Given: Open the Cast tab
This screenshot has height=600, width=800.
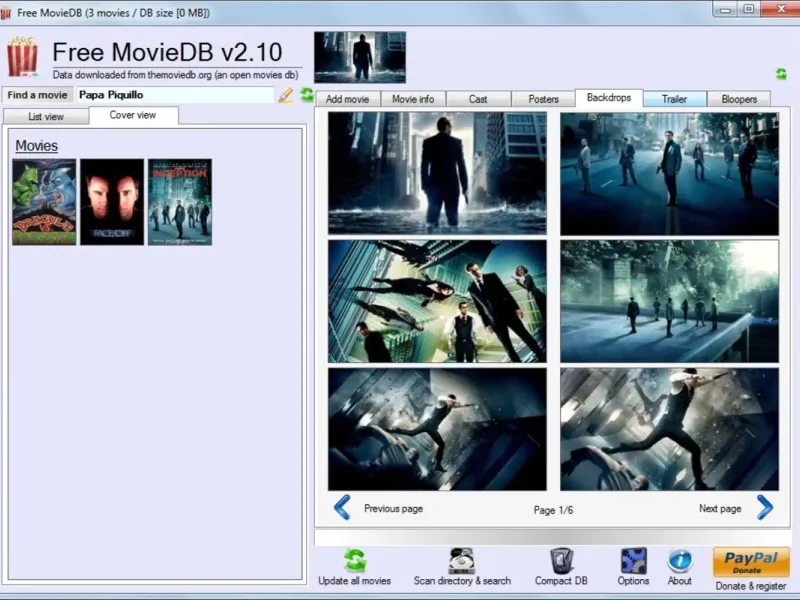Looking at the screenshot, I should [478, 99].
